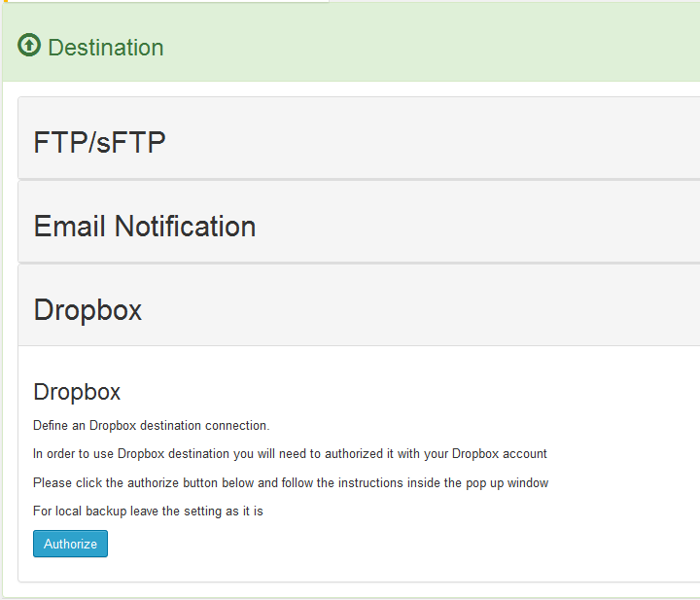
Task: Click the 'For local backup leave the setting' line
Action: coord(148,512)
